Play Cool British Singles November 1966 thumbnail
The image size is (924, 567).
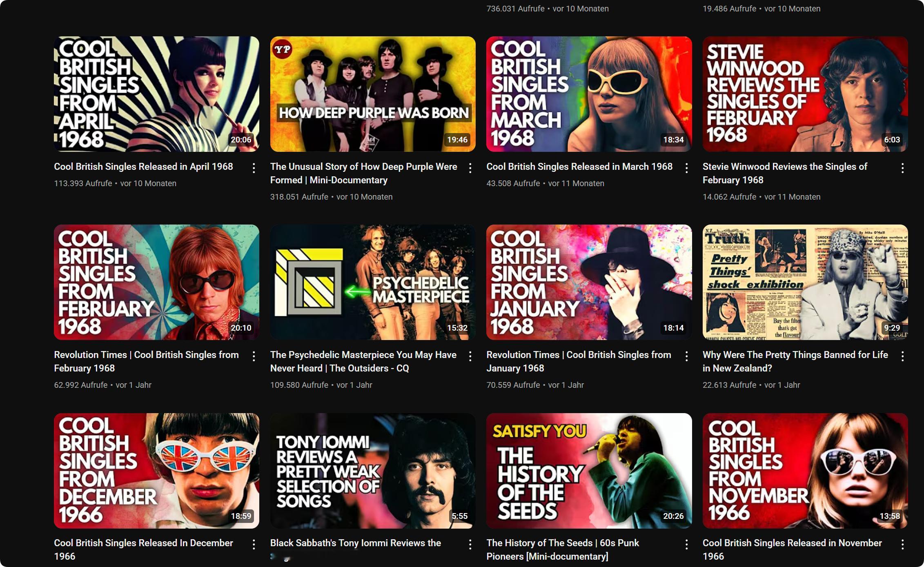805,471
